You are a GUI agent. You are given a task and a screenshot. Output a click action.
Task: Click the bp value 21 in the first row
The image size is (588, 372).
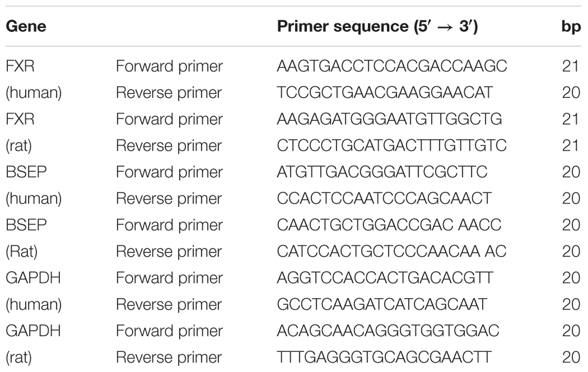571,66
